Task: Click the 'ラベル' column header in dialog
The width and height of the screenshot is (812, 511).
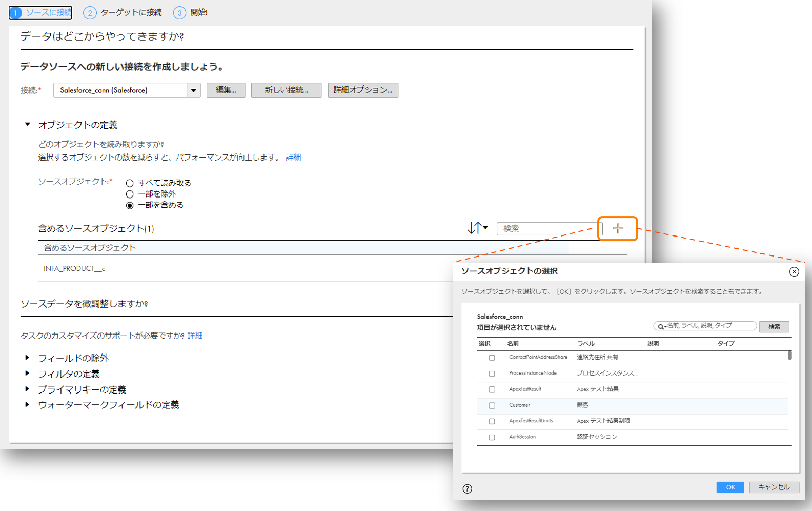Action: 585,344
